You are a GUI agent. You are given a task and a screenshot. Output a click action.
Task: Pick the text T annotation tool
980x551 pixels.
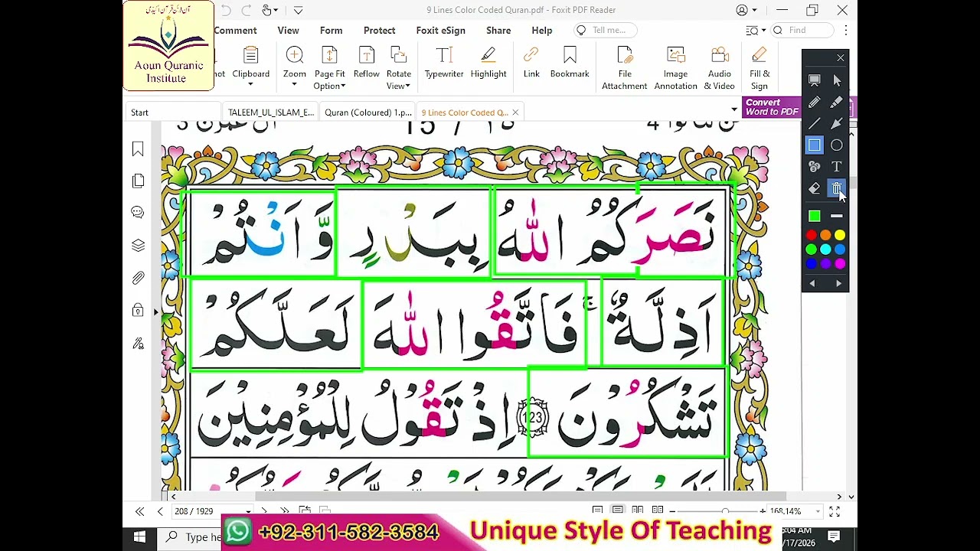click(837, 166)
